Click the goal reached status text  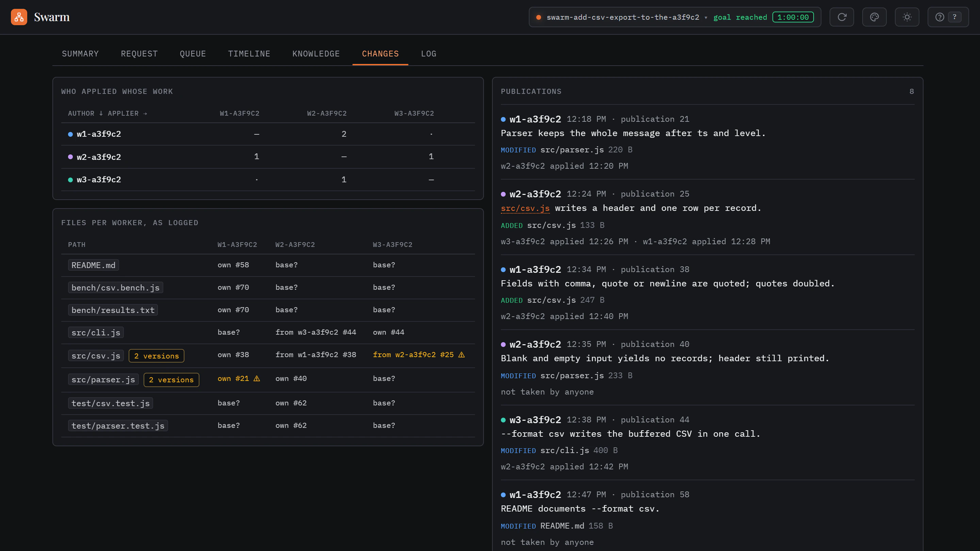click(740, 17)
